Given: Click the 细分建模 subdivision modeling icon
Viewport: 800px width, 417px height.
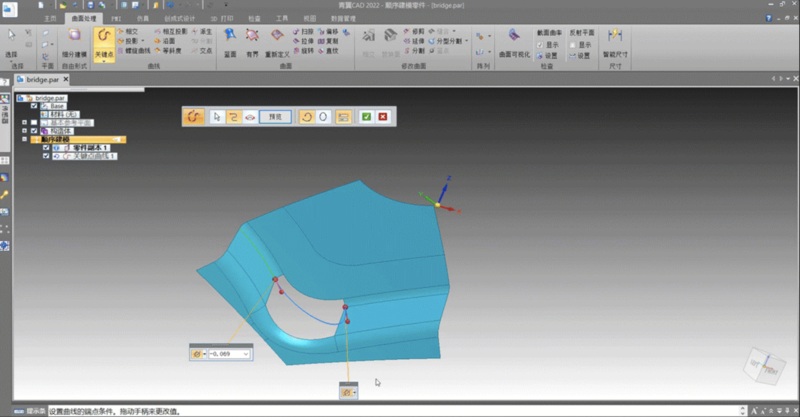Looking at the screenshot, I should (73, 40).
